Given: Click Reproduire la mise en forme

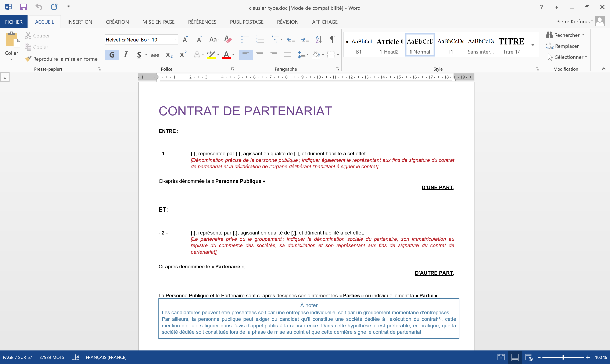Looking at the screenshot, I should (x=61, y=59).
